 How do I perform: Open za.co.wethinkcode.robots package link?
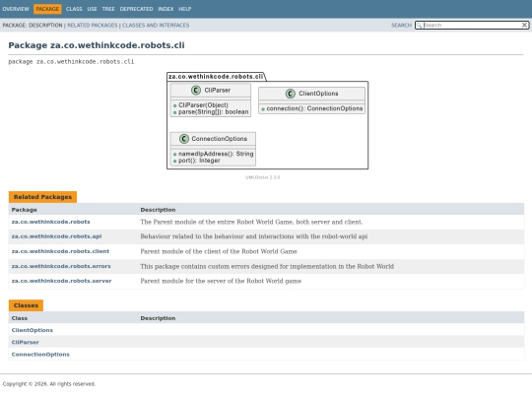point(51,222)
